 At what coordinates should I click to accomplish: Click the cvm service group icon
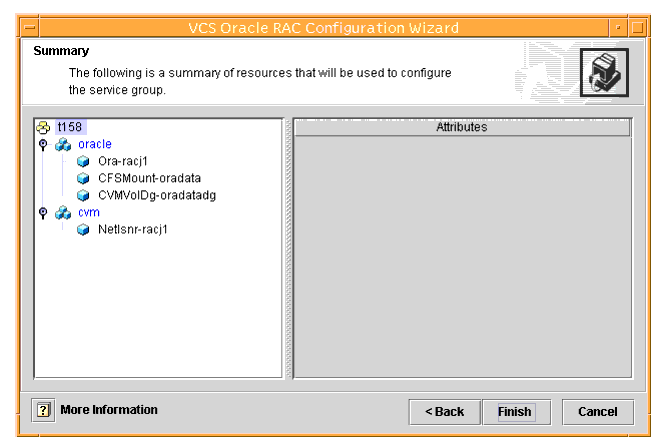[63, 212]
